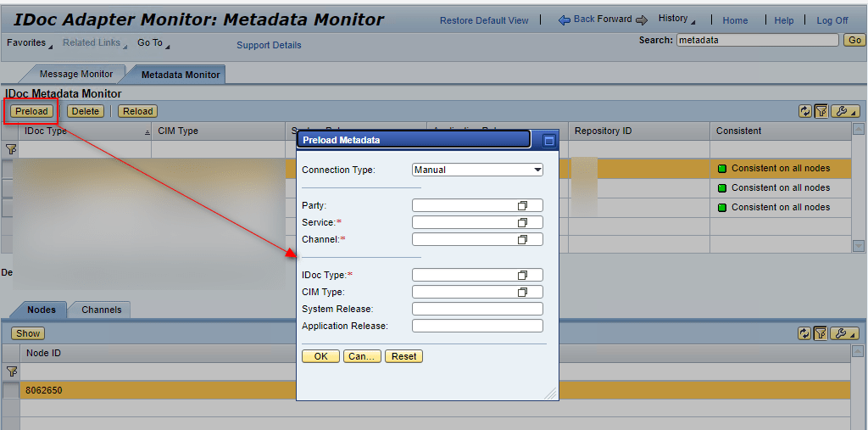Expand the History dropdown
Screen dimensions: 868x430
(676, 19)
